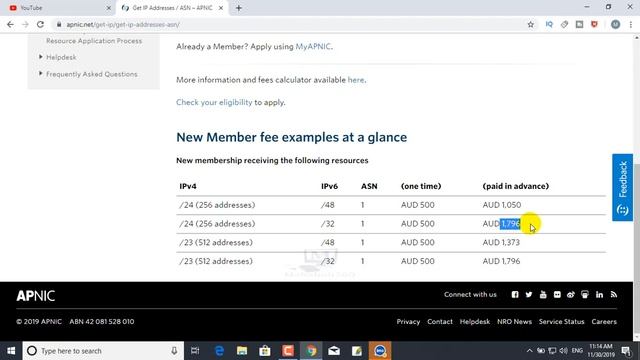This screenshot has height=360, width=640.
Task: Open the volume control in tray
Action: [x=564, y=351]
